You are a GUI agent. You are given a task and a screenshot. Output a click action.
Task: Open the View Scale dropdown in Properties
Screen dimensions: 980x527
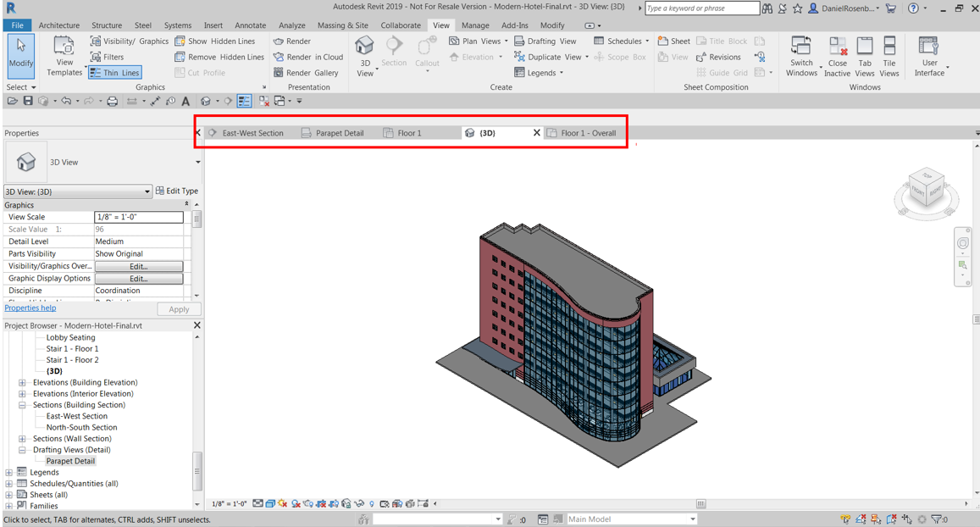coord(139,217)
